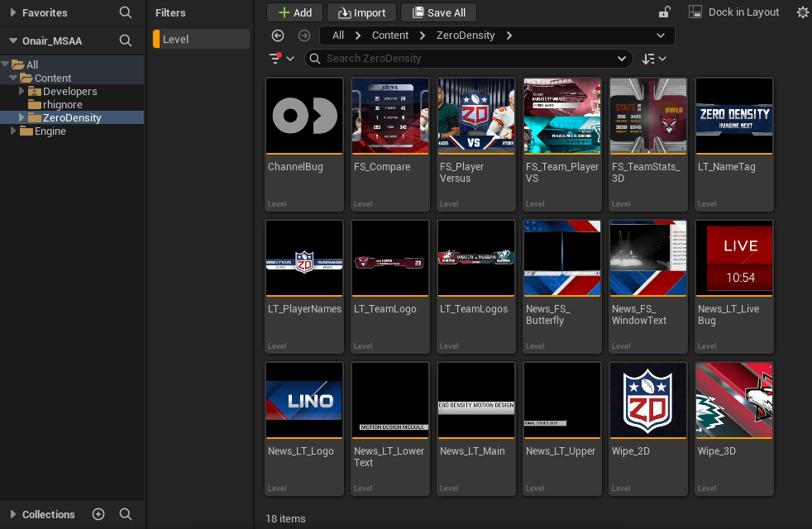Expand the Favorites section
Viewport: 812px width, 529px height.
pos(13,12)
